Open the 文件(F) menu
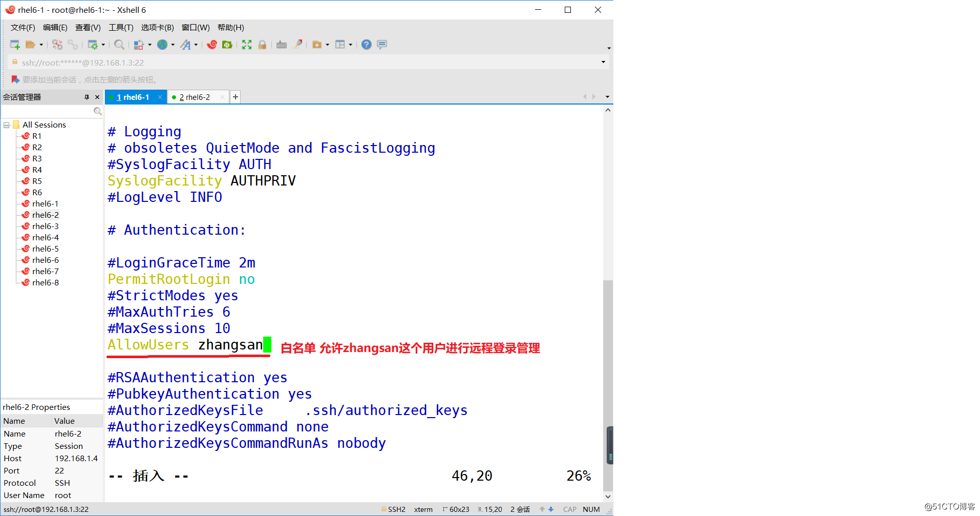The image size is (980, 516). [23, 28]
